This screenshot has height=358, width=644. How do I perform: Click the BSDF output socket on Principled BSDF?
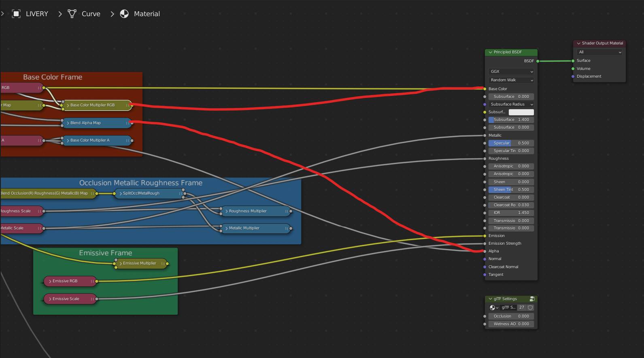pos(538,61)
